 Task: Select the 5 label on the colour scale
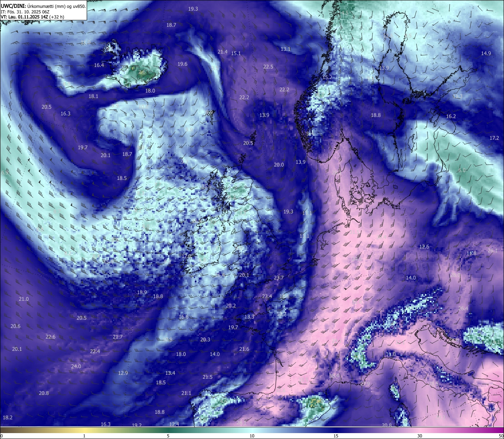pos(168,436)
